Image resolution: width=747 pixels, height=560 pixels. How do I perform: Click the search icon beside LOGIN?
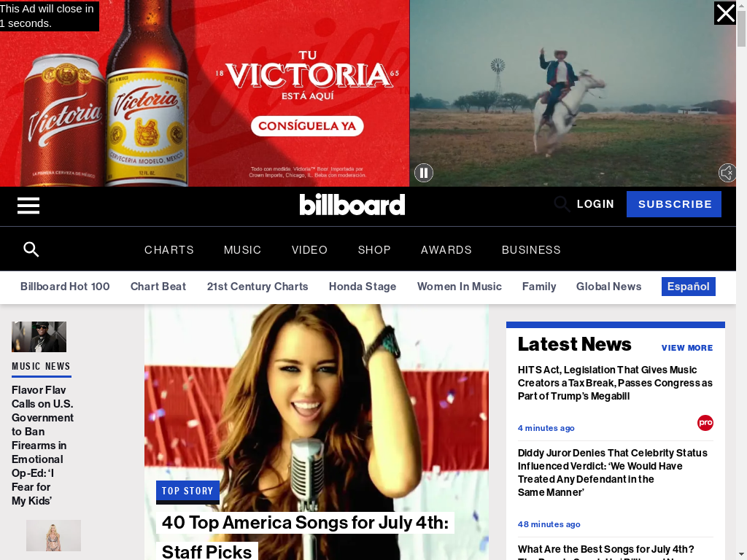tap(562, 204)
